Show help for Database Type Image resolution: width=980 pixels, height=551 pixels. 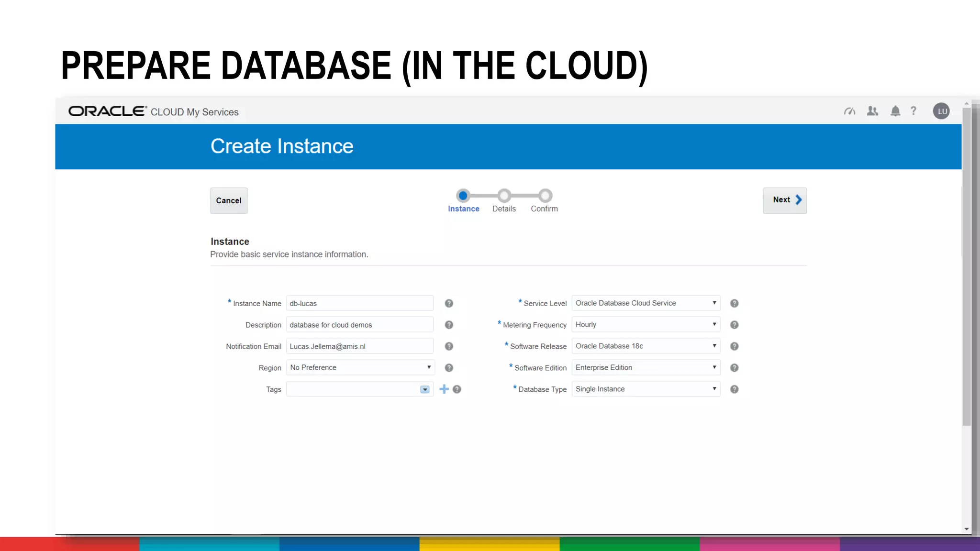(x=735, y=389)
